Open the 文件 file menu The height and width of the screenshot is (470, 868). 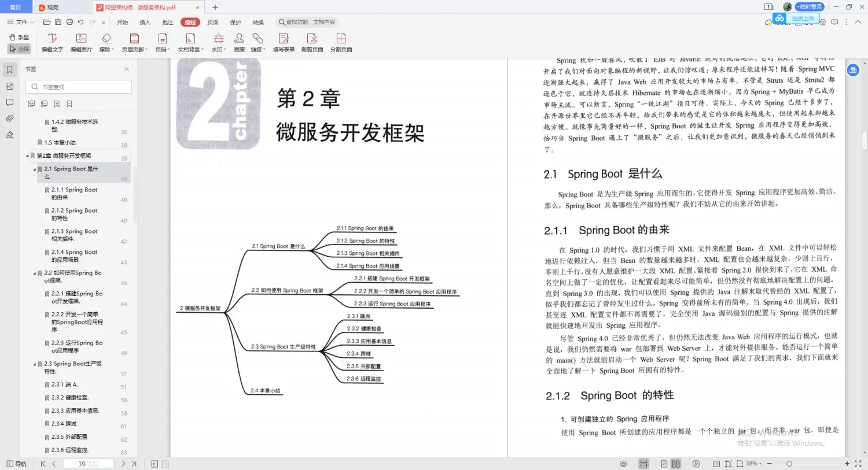(21, 22)
